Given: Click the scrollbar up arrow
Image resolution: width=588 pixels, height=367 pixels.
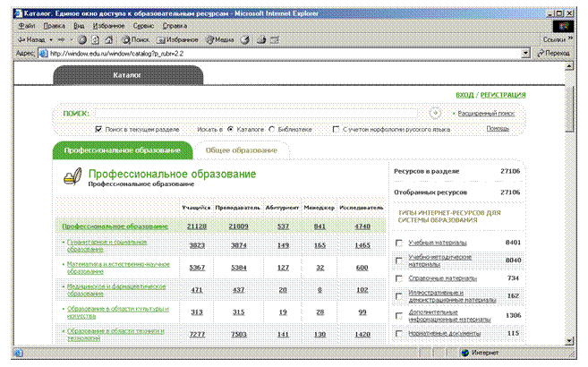Looking at the screenshot, I should point(569,66).
